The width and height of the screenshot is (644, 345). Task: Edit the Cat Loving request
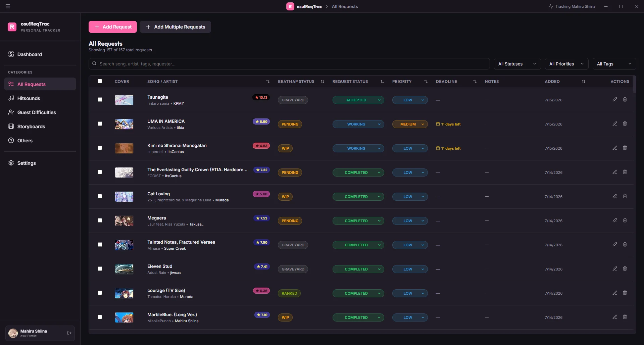coord(615,196)
